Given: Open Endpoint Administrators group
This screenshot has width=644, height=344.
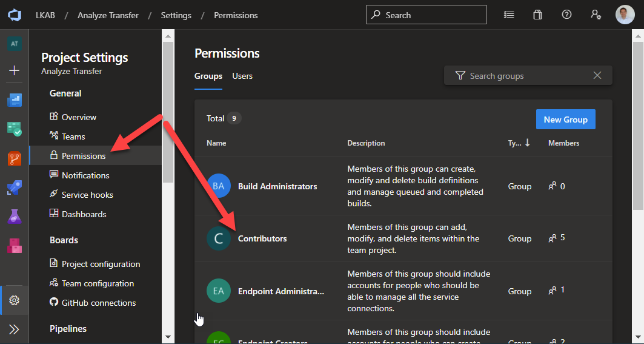Looking at the screenshot, I should click(281, 291).
